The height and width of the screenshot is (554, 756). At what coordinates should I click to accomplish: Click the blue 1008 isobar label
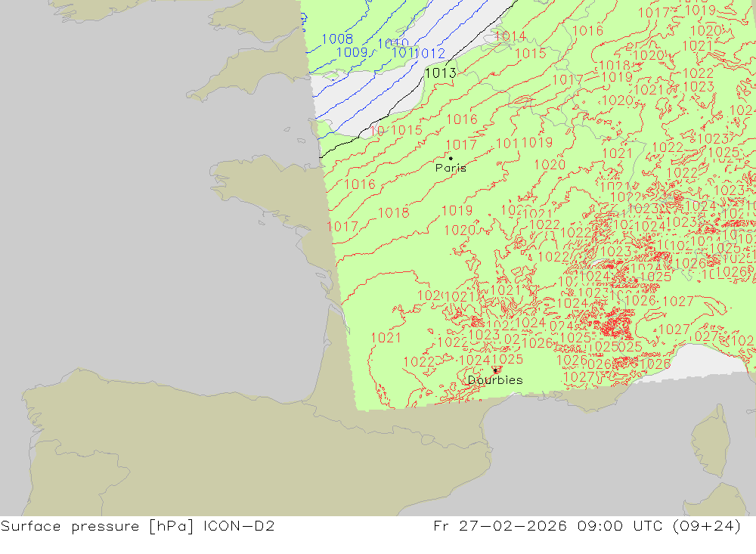pyautogui.click(x=337, y=39)
